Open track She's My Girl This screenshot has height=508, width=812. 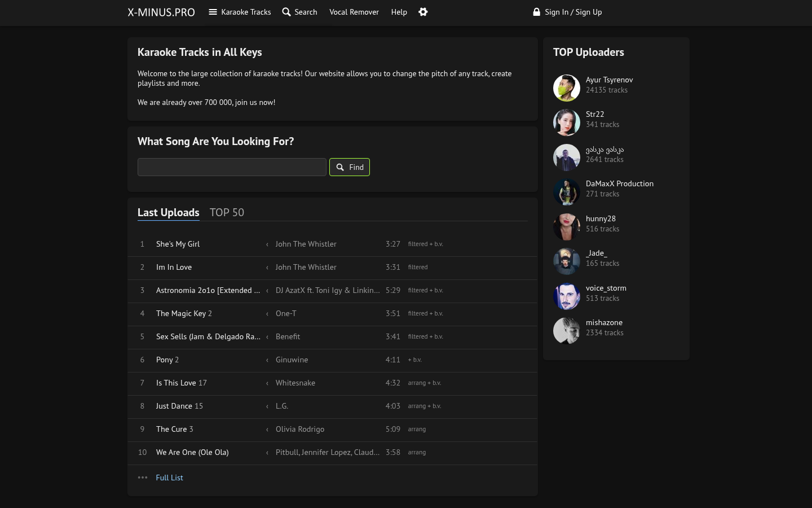pyautogui.click(x=178, y=244)
